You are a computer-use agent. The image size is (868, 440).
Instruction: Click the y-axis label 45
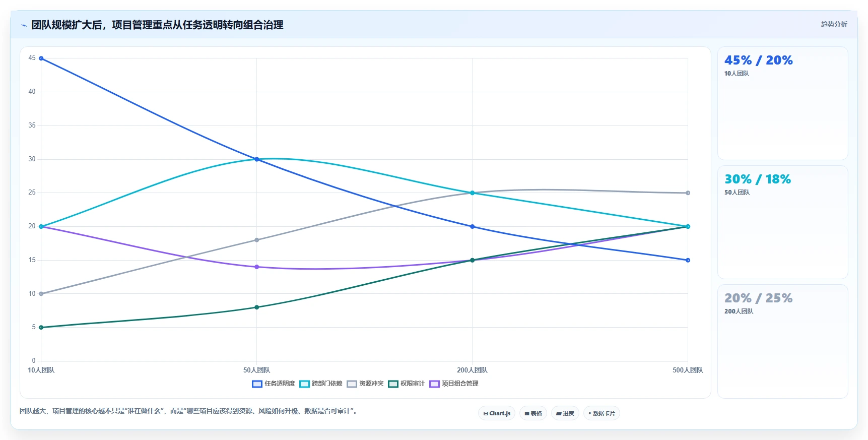point(32,58)
